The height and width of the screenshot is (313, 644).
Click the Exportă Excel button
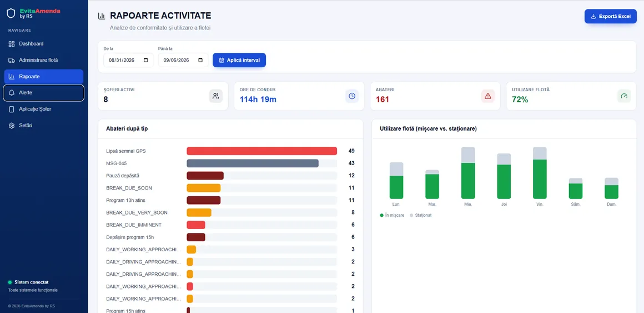coord(611,17)
